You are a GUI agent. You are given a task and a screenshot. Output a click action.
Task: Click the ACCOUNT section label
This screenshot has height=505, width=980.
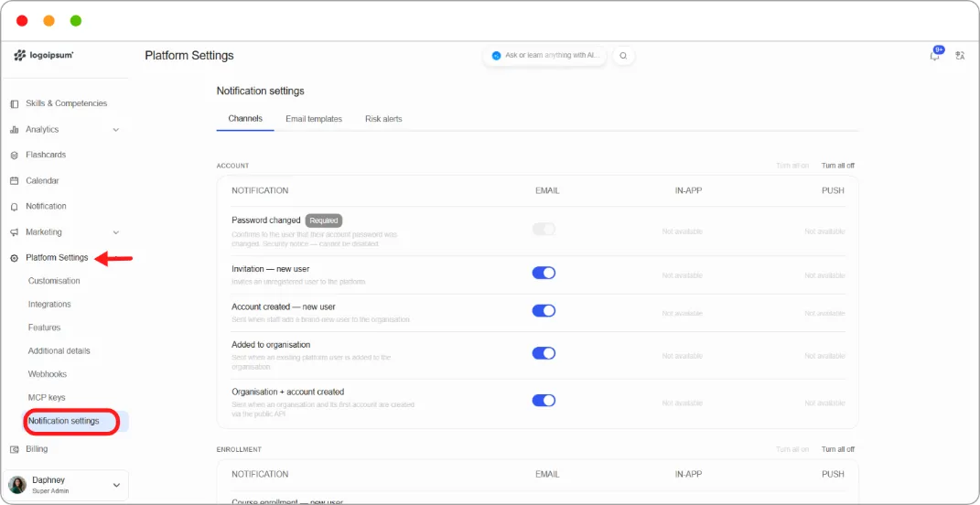(x=233, y=167)
